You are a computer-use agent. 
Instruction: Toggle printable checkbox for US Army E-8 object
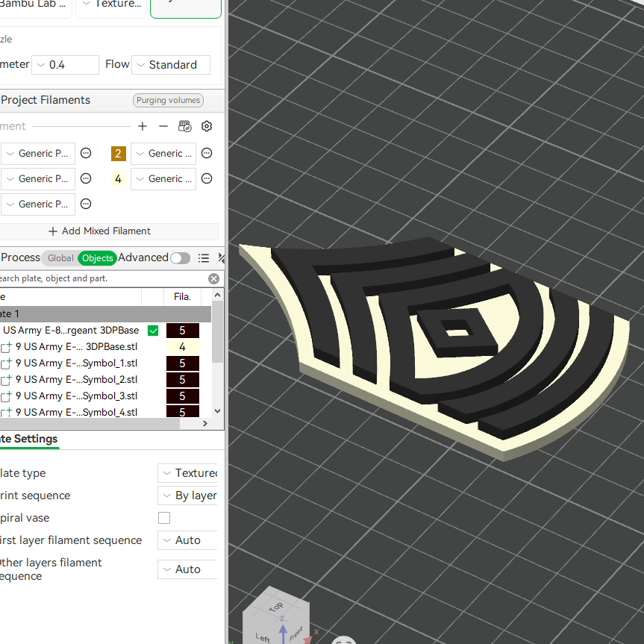tap(153, 331)
